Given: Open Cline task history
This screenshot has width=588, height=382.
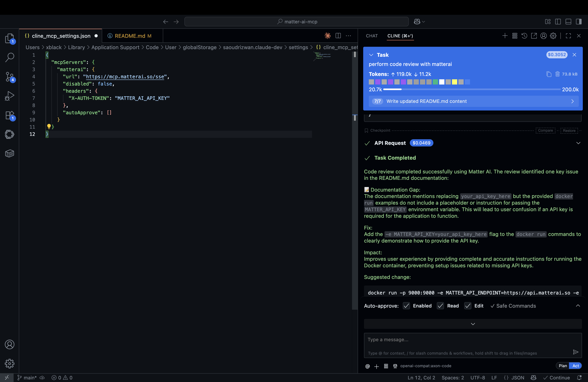Looking at the screenshot, I should (x=524, y=36).
